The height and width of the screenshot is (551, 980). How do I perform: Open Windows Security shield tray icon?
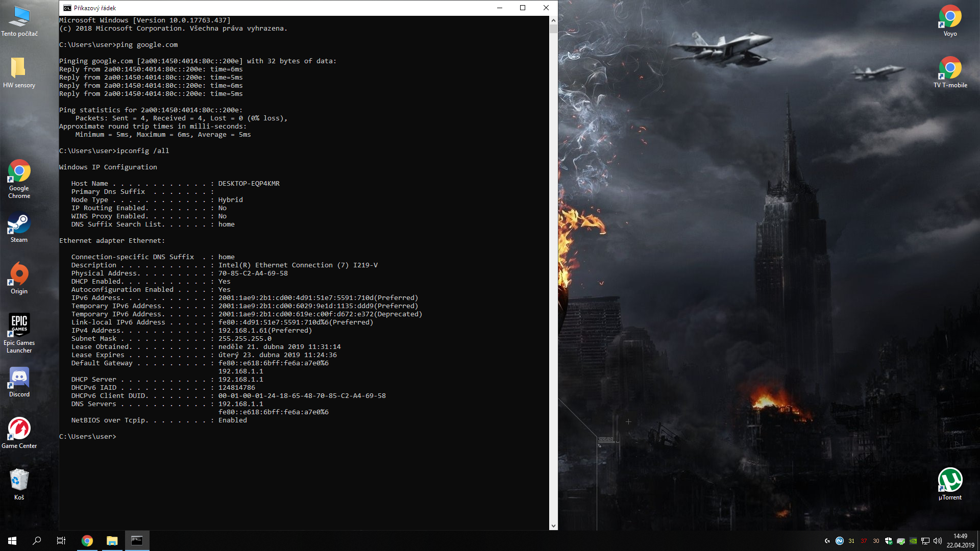tap(889, 541)
